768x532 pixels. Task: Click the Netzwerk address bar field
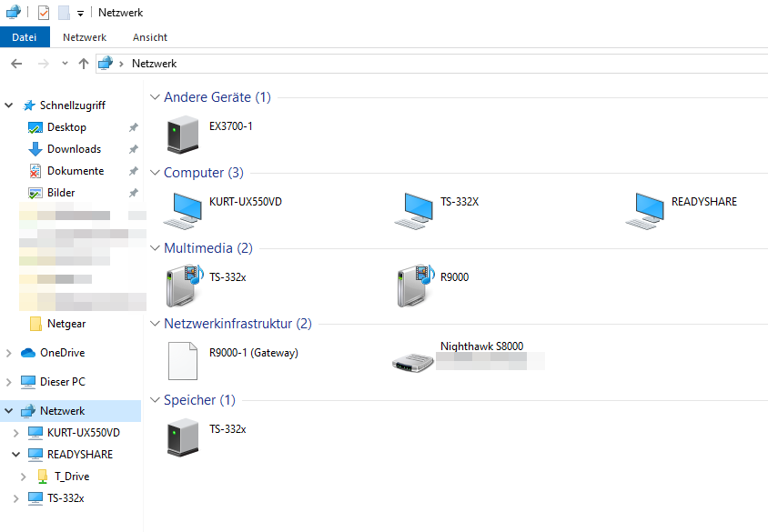click(x=437, y=64)
